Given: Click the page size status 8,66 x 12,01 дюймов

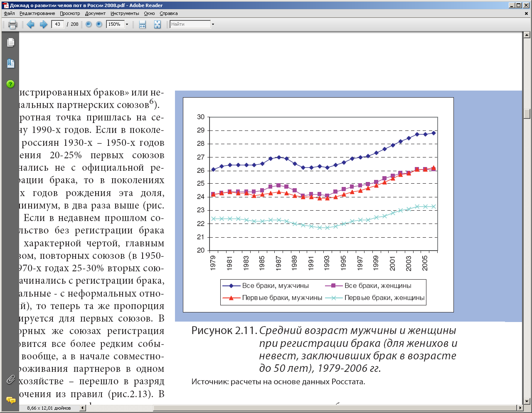Looking at the screenshot, I should [49, 408].
